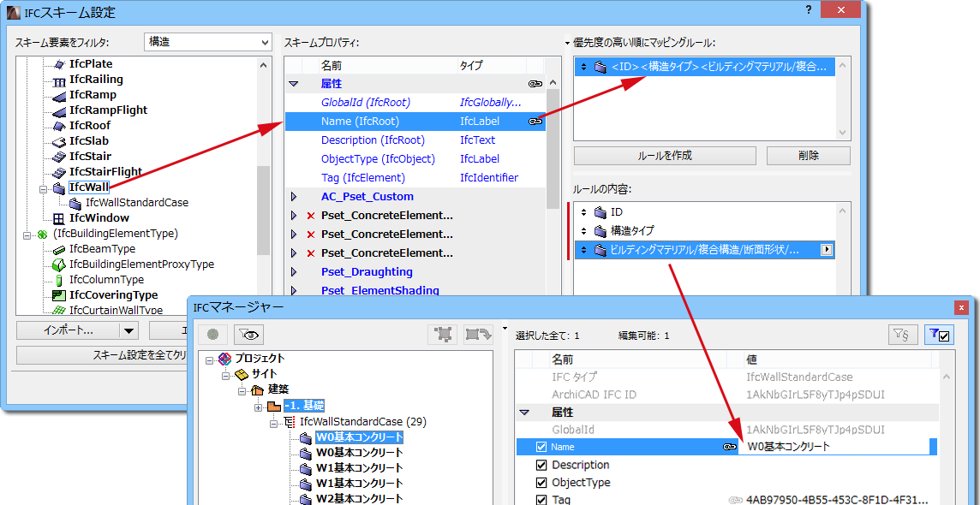980x505 pixels.
Task: Collapse the 属性 property group
Action: (x=295, y=84)
